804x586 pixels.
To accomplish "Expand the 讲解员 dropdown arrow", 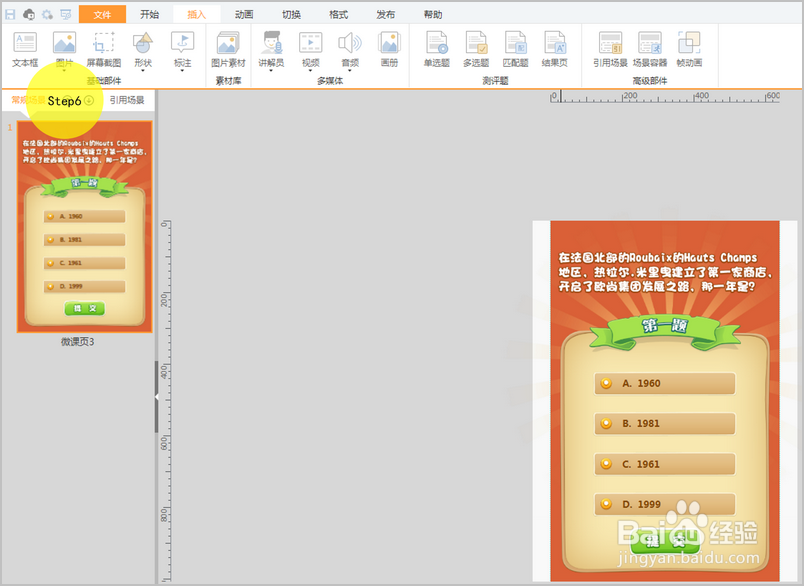I will tap(271, 71).
